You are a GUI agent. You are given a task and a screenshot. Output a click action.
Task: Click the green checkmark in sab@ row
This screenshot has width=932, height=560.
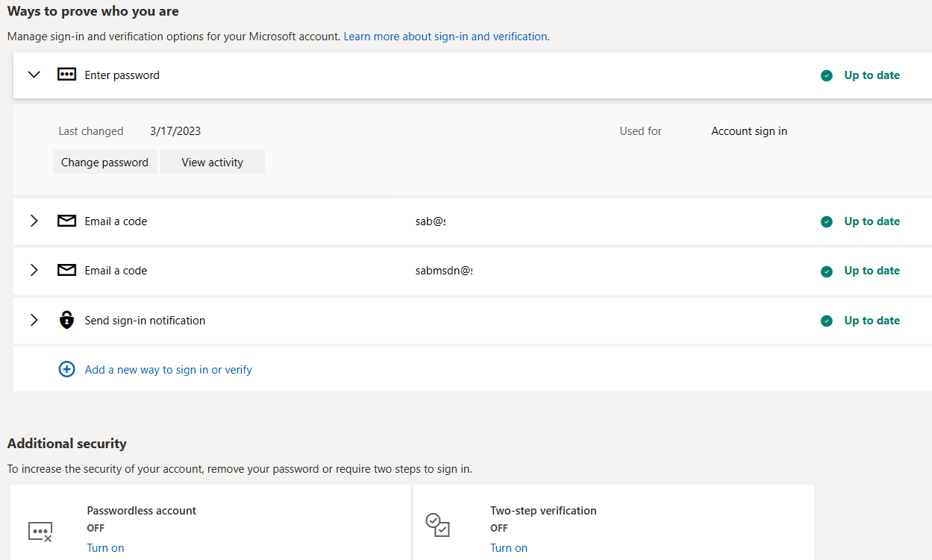click(x=827, y=221)
